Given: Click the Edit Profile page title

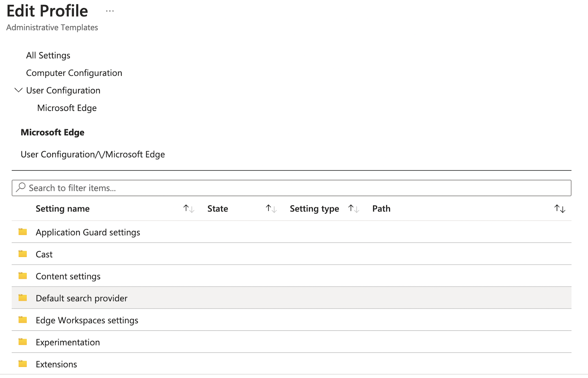Looking at the screenshot, I should [x=47, y=11].
